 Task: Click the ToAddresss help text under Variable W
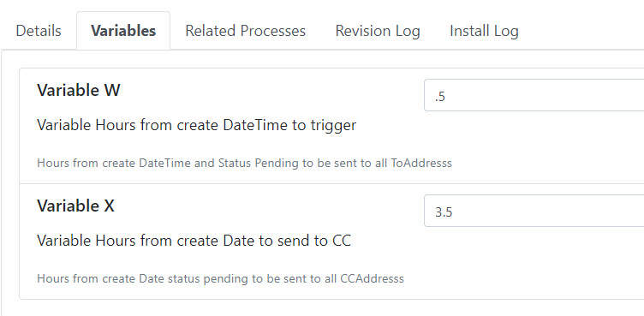[244, 163]
